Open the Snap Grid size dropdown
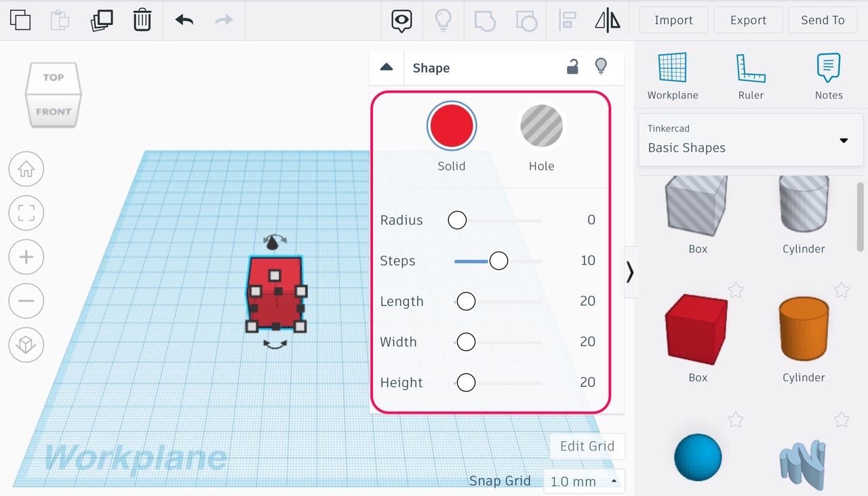 coord(584,481)
